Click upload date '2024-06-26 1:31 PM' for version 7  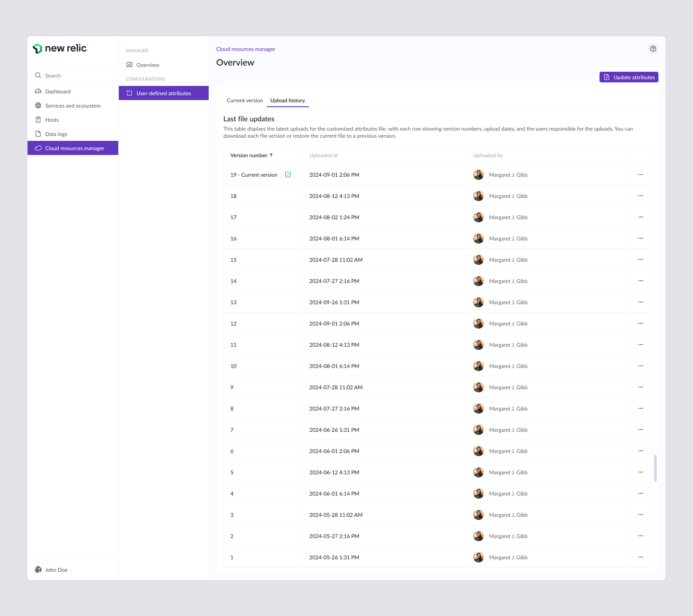[334, 430]
